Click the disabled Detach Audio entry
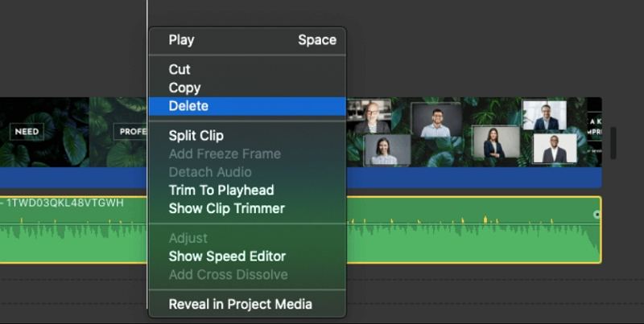Image resolution: width=644 pixels, height=324 pixels. [247, 172]
